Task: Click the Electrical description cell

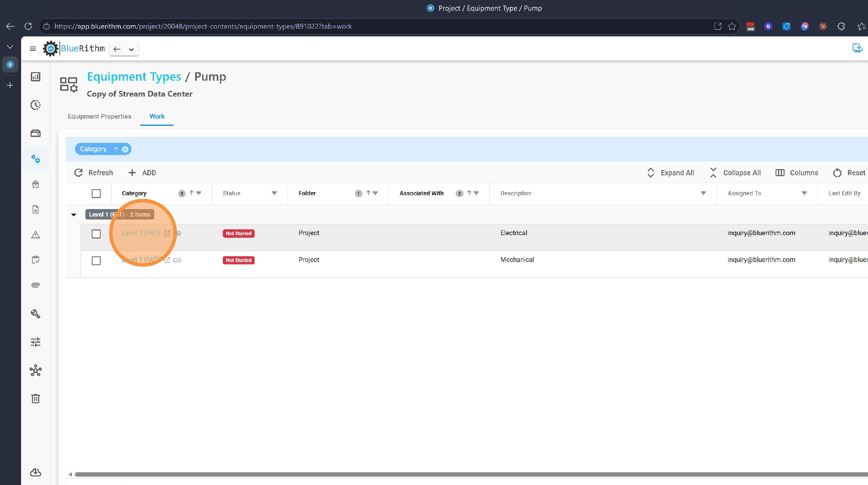Action: coord(514,233)
